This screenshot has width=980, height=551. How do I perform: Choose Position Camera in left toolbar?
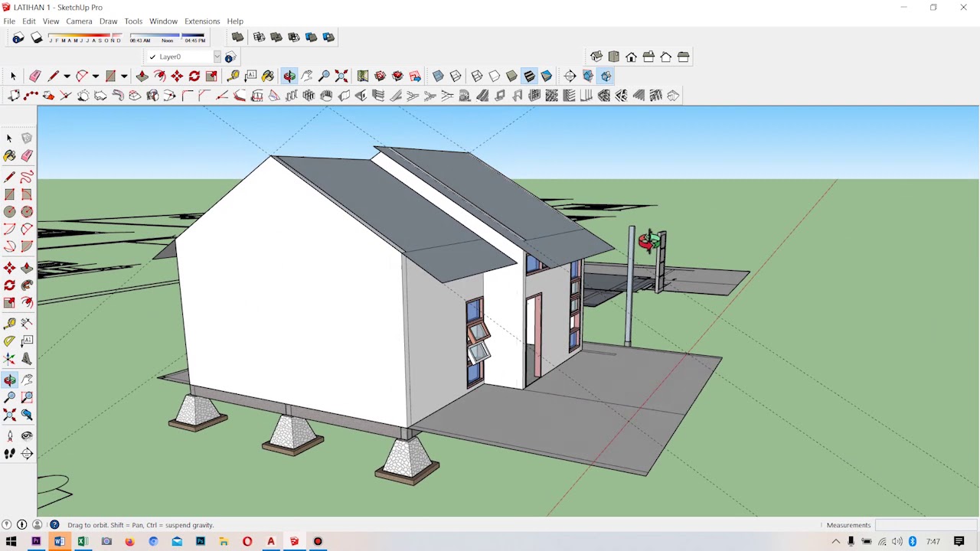(x=9, y=435)
